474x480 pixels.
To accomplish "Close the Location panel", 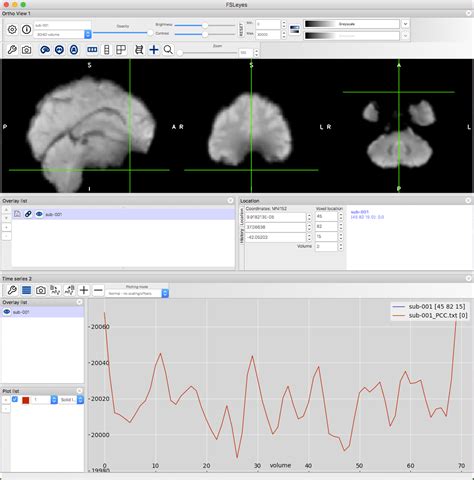I will click(468, 201).
